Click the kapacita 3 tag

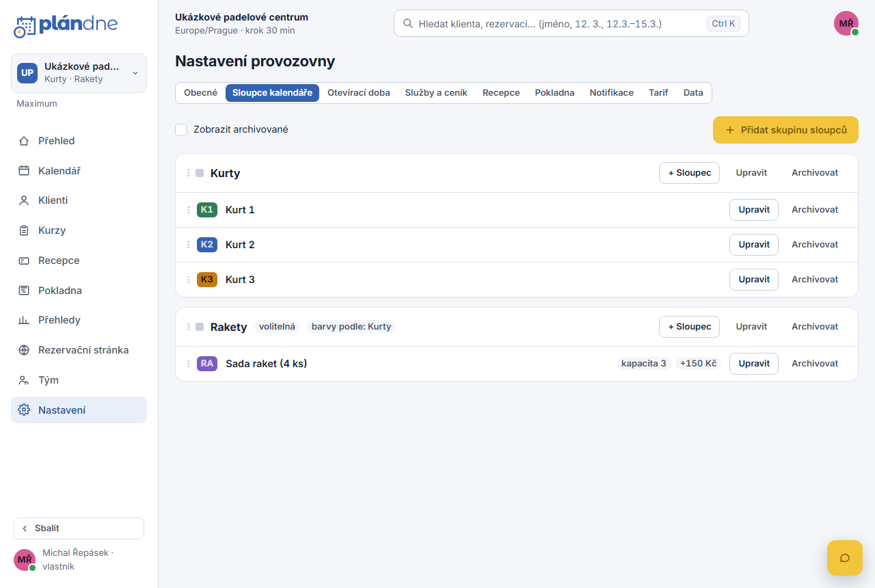pos(644,364)
